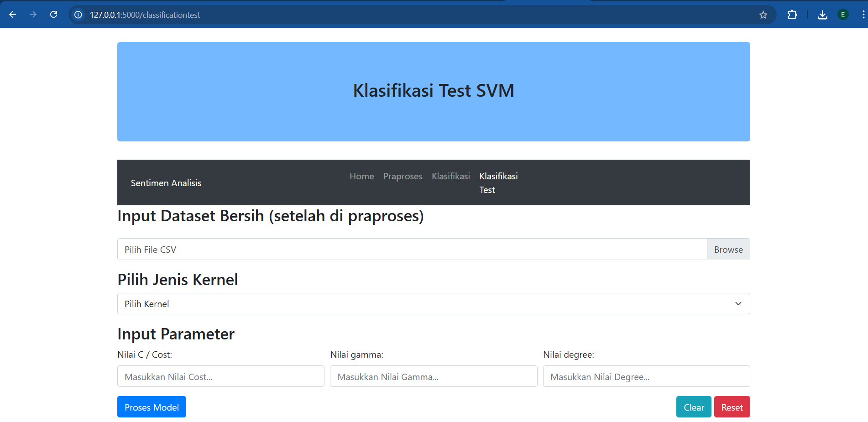This screenshot has width=868, height=422.
Task: Open the browser three-dot menu
Action: click(863, 15)
